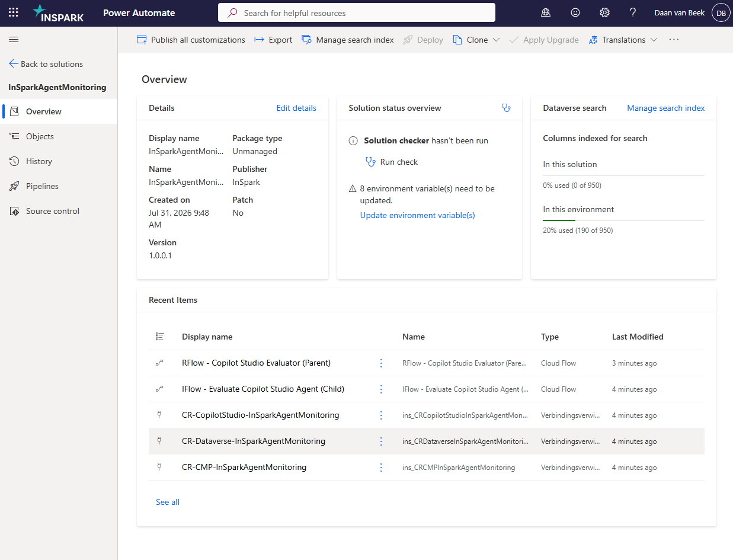Open more options for RFlow - Copilot Studio Evaluator
733x560 pixels.
click(381, 363)
